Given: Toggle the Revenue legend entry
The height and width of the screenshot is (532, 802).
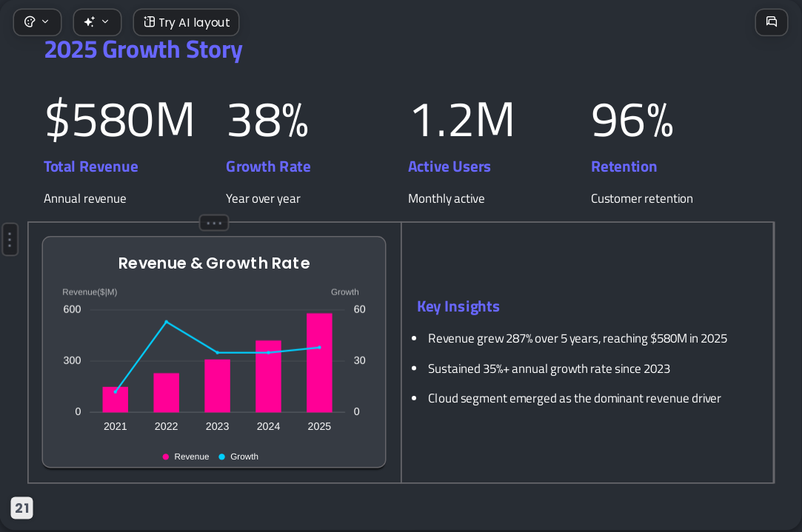Looking at the screenshot, I should pyautogui.click(x=186, y=457).
